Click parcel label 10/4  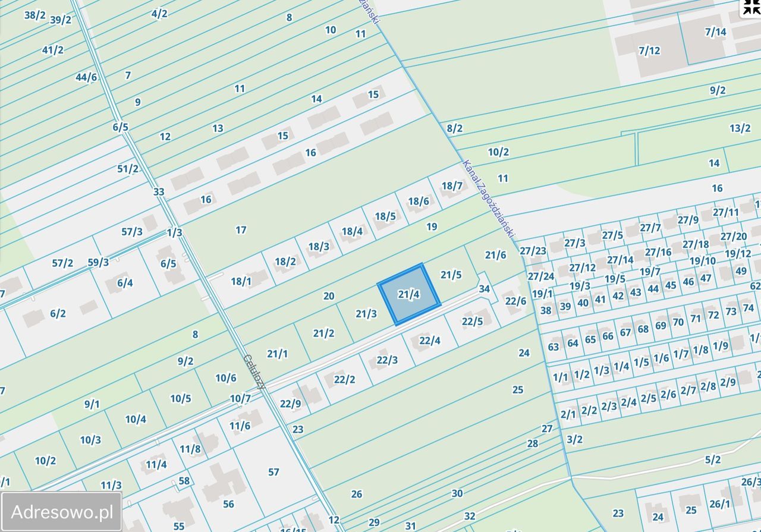[x=135, y=419]
